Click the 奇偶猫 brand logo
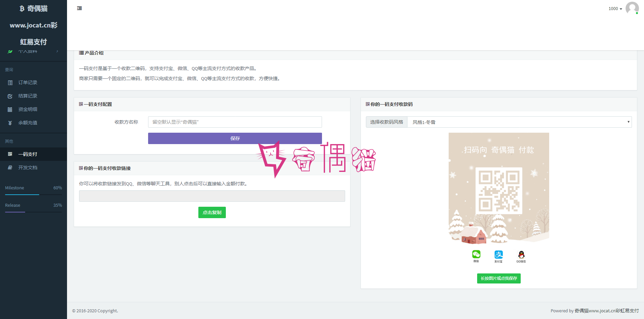Image resolution: width=644 pixels, height=319 pixels. (x=34, y=8)
